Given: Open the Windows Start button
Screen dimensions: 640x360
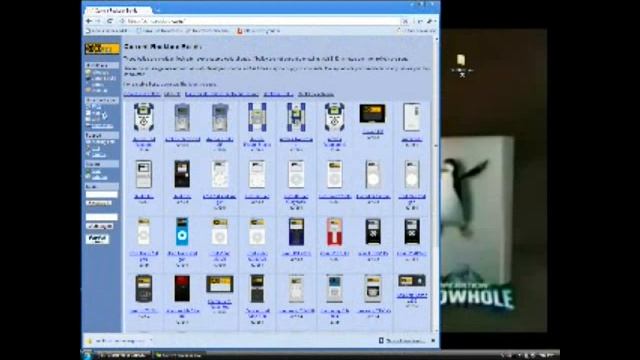Looking at the screenshot, I should click(87, 355).
